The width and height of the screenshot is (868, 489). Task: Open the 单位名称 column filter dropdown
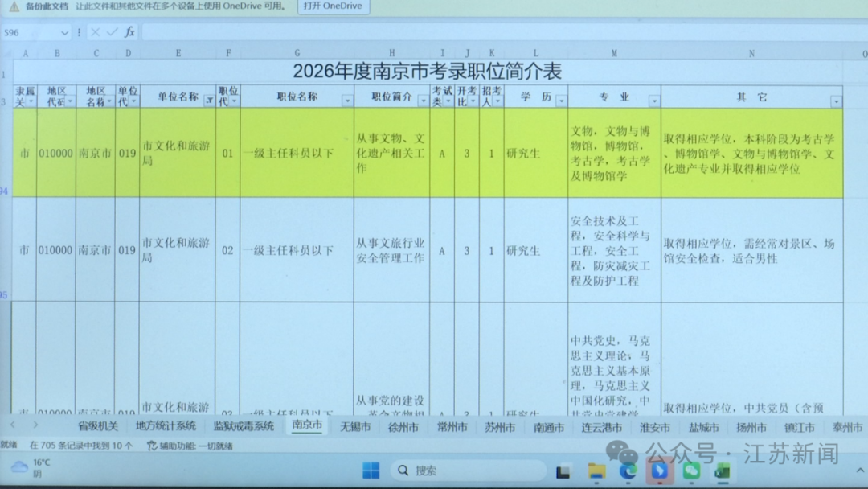click(210, 101)
